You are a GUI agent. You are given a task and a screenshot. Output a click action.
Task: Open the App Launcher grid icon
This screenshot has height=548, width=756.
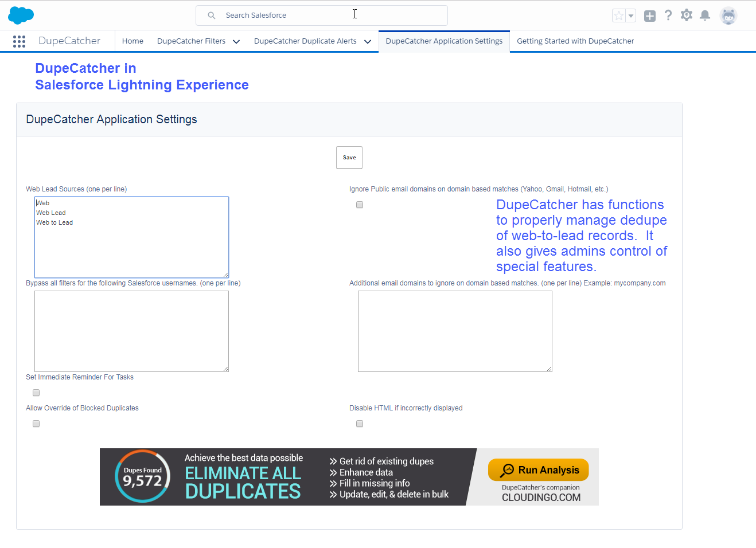(19, 41)
